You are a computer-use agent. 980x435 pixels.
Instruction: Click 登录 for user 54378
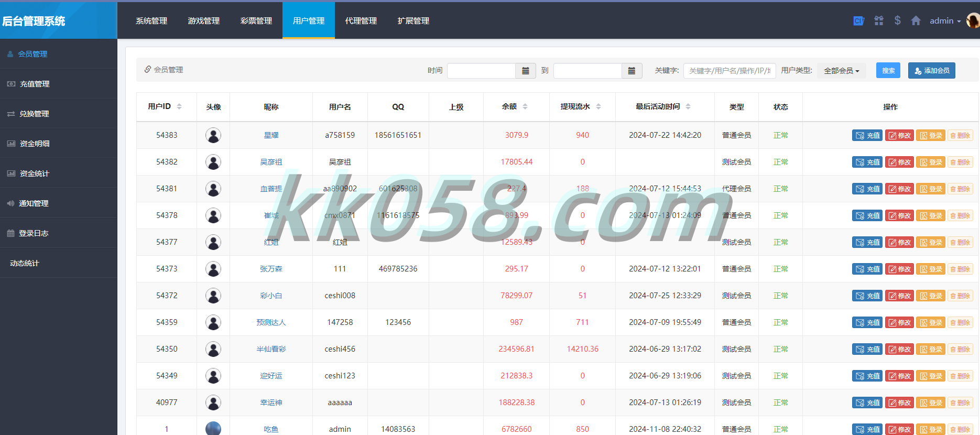pos(931,215)
